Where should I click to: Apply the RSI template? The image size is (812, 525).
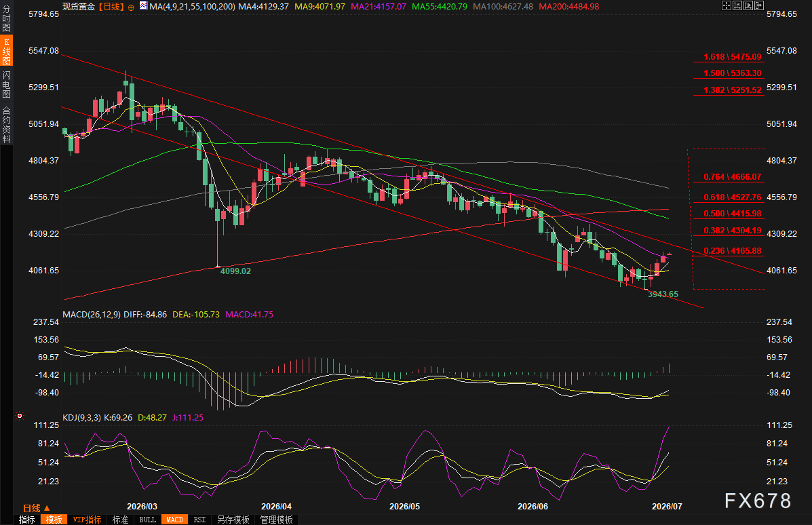pos(199,520)
